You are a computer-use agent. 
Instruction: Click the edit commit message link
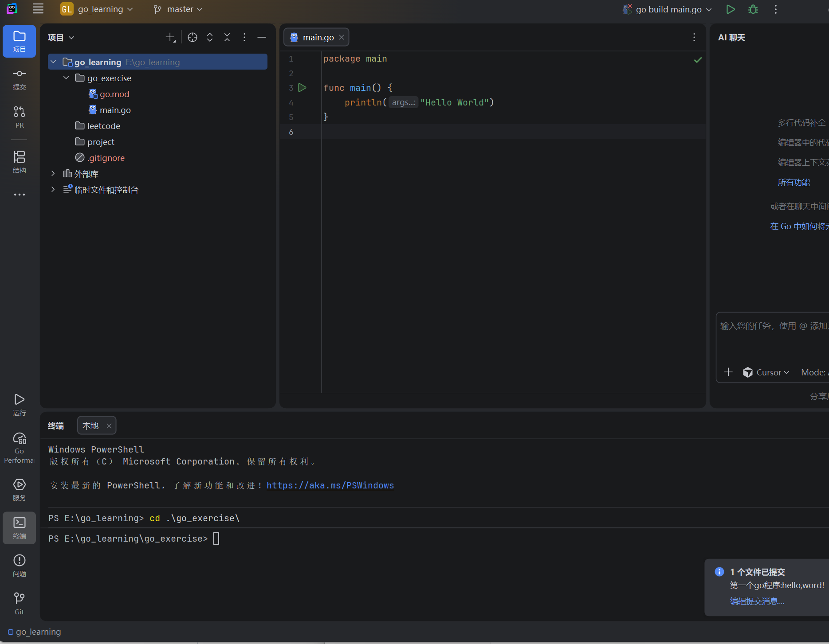click(x=757, y=601)
